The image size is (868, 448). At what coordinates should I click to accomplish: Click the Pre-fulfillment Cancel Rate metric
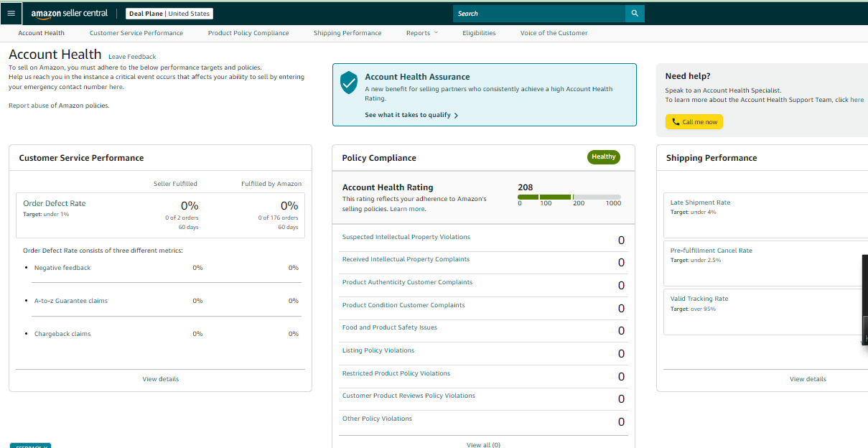pyautogui.click(x=711, y=251)
